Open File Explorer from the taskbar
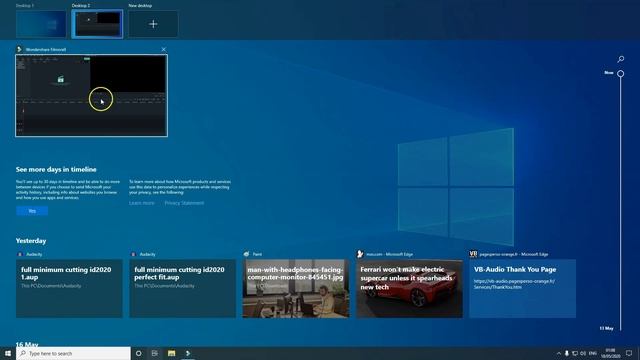Screen dimensions: 640x360 click(171, 353)
